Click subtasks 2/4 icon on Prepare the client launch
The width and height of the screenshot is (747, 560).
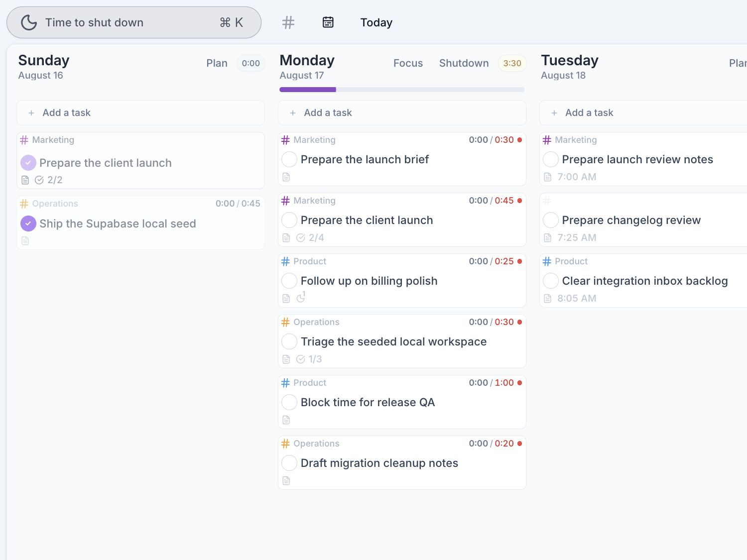[300, 238]
